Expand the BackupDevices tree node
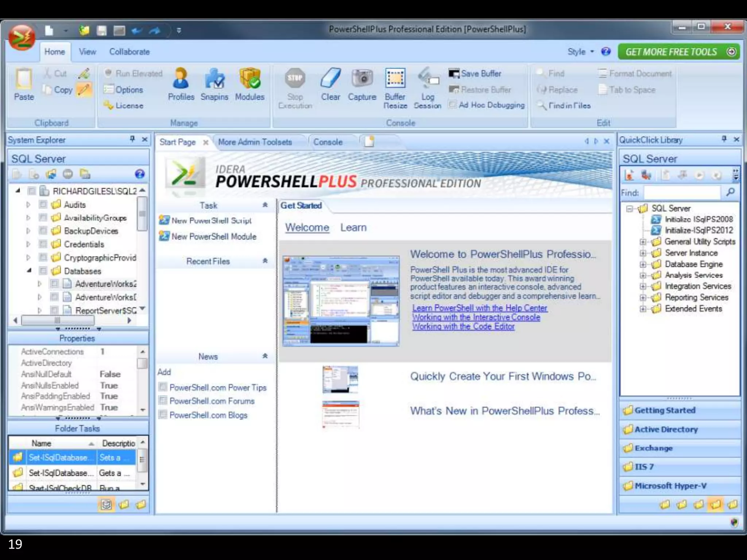Image resolution: width=747 pixels, height=560 pixels. click(28, 231)
